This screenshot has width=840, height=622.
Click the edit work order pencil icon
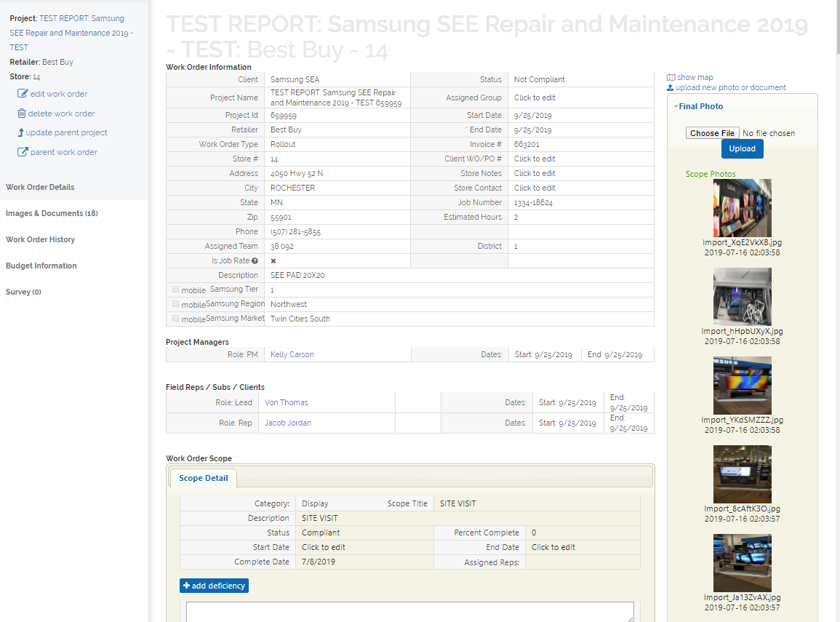23,93
